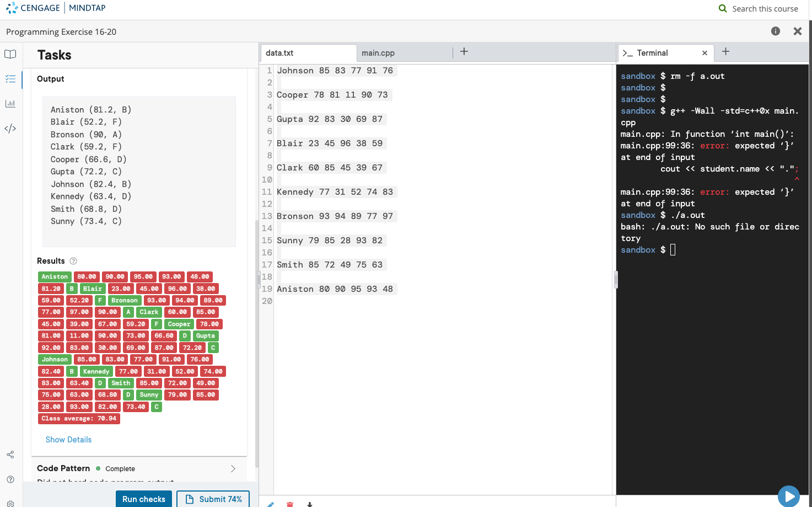Open the code snippets panel icon
The height and width of the screenshot is (507, 812).
tap(10, 128)
